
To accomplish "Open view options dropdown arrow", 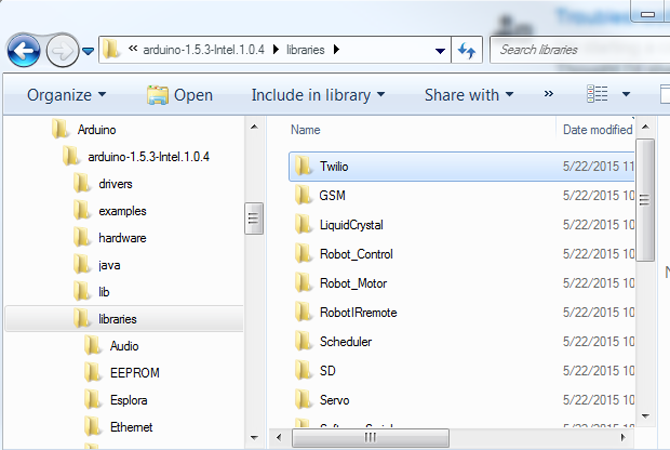I will click(x=626, y=94).
